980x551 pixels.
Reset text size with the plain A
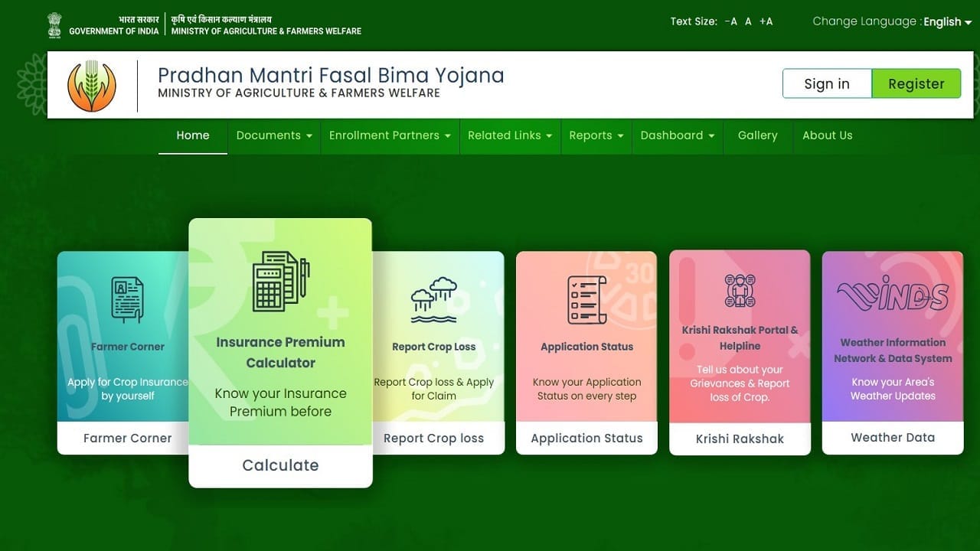pyautogui.click(x=749, y=21)
